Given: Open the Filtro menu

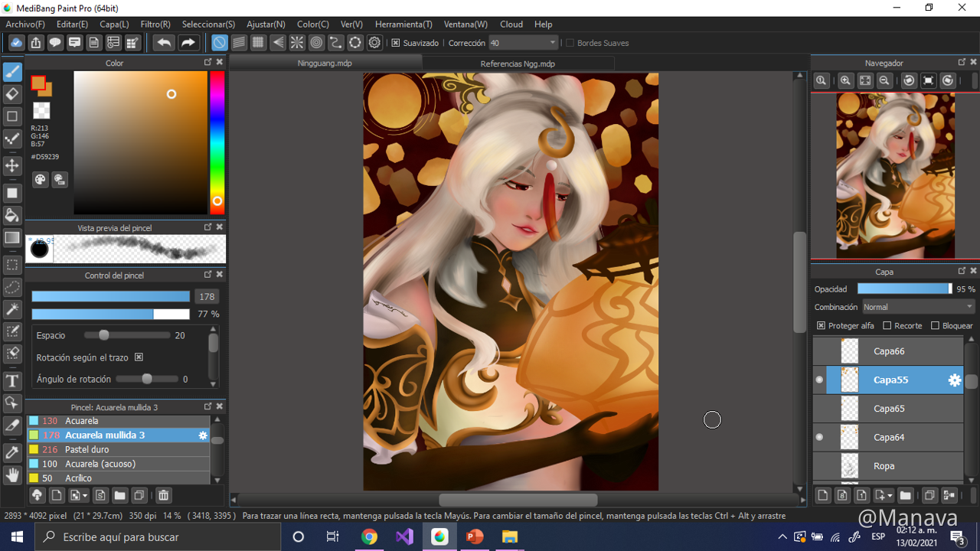Looking at the screenshot, I should tap(155, 24).
